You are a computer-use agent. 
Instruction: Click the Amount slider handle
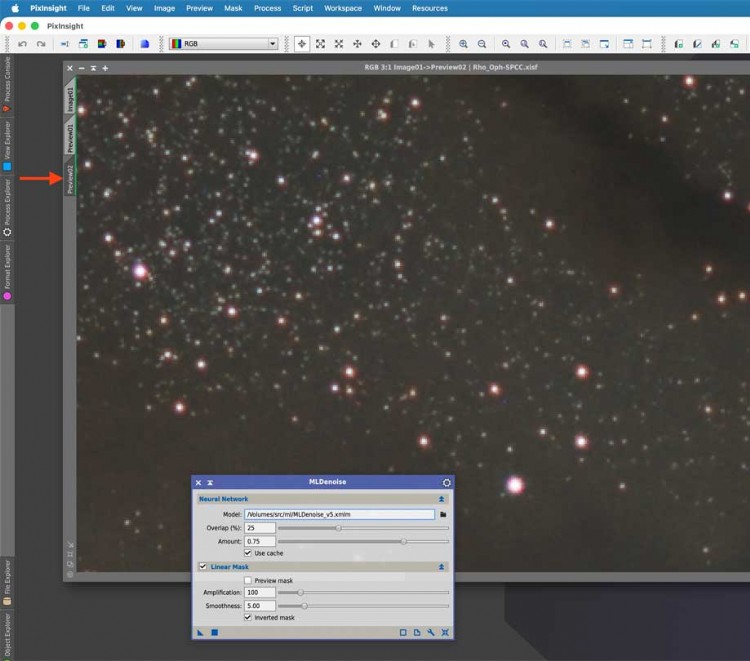coord(404,542)
